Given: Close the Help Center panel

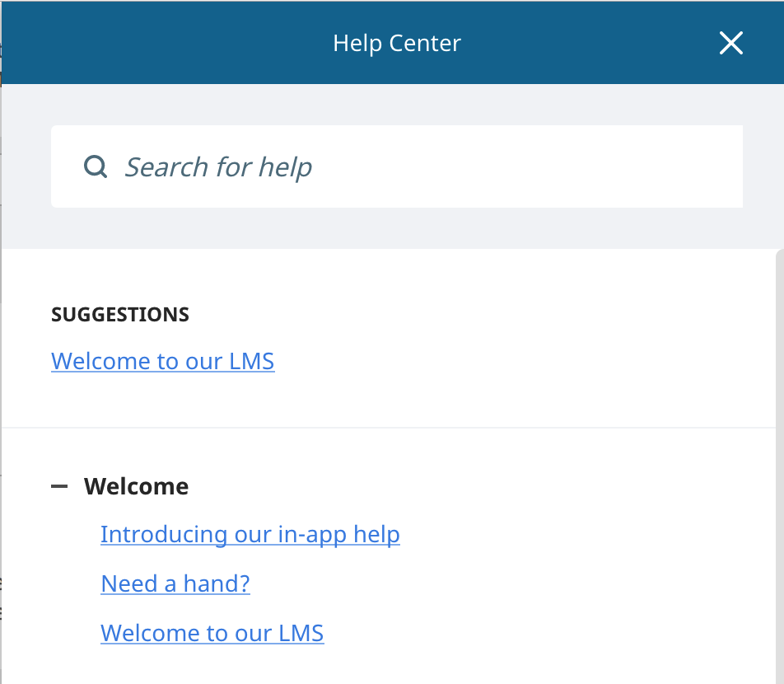Looking at the screenshot, I should pos(731,43).
